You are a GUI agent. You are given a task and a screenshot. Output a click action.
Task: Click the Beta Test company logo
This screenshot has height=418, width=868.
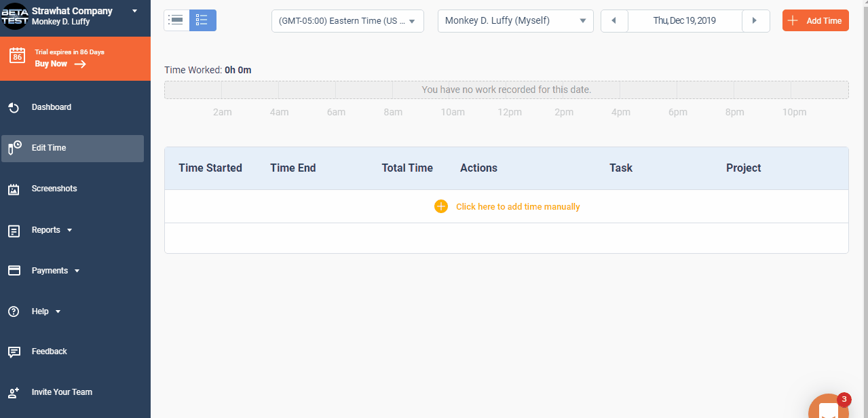pyautogui.click(x=14, y=16)
